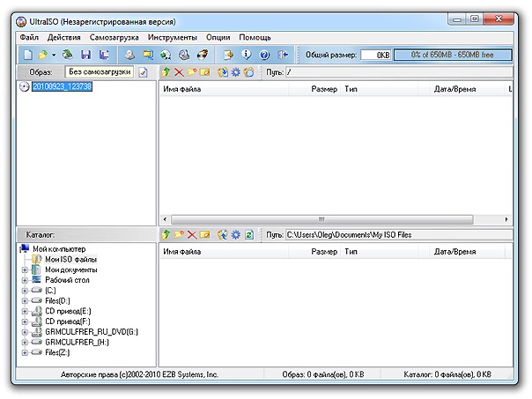Save the image with the floppy disk icon
Image resolution: width=532 pixels, height=399 pixels.
click(x=85, y=55)
